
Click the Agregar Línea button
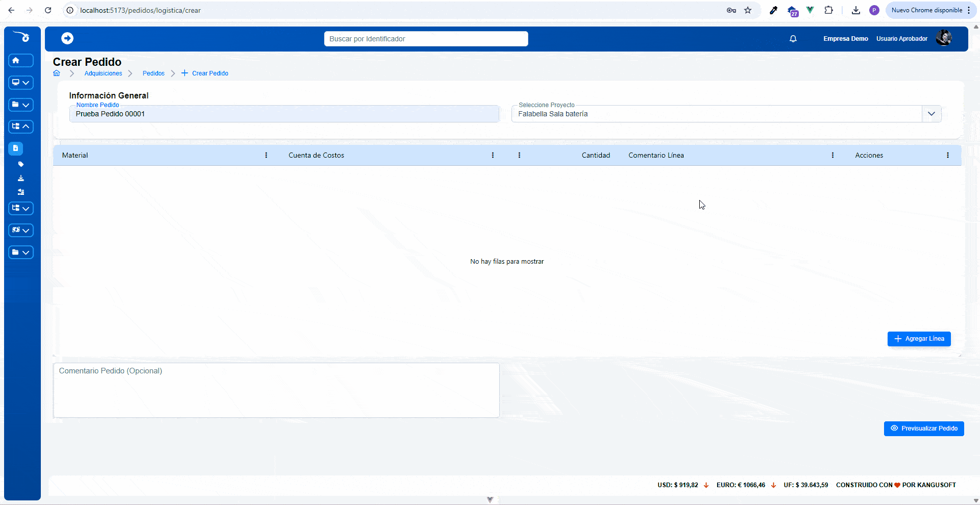click(919, 339)
